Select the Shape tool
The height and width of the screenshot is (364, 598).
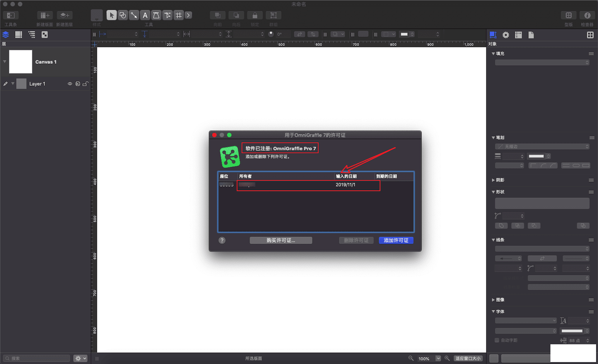[x=123, y=15]
